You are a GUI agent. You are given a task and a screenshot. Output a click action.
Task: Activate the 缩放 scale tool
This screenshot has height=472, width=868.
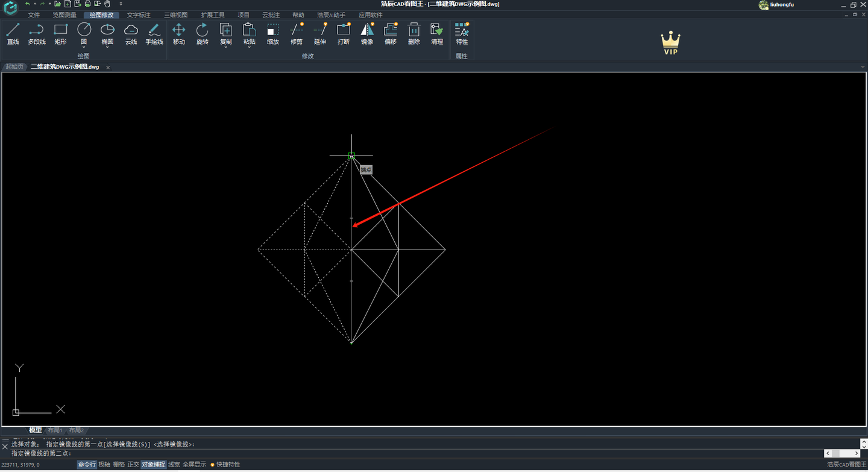tap(273, 34)
